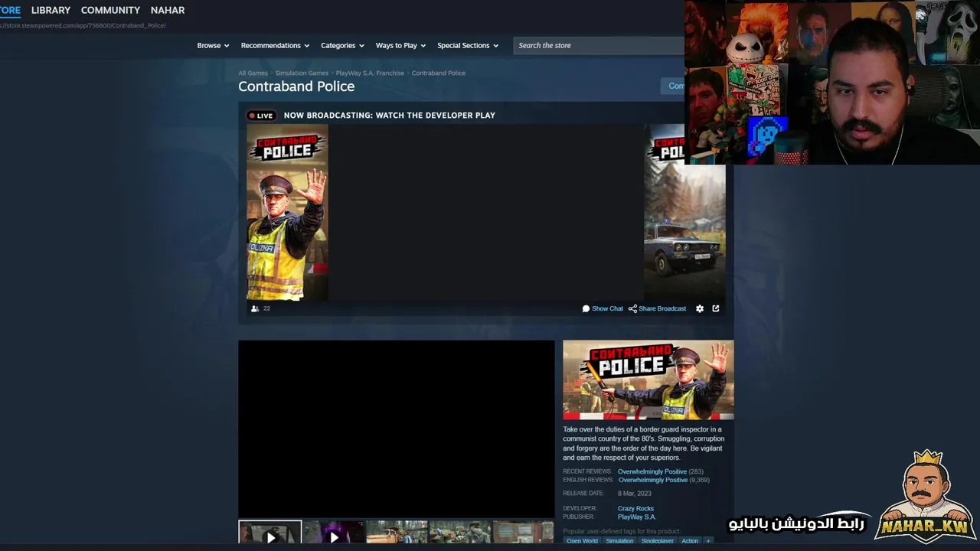Viewport: 980px width, 551px height.
Task: Click the plus button to add tags
Action: click(708, 541)
